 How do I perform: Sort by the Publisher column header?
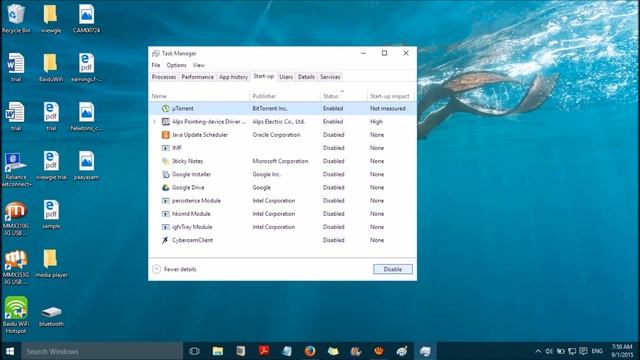285,96
